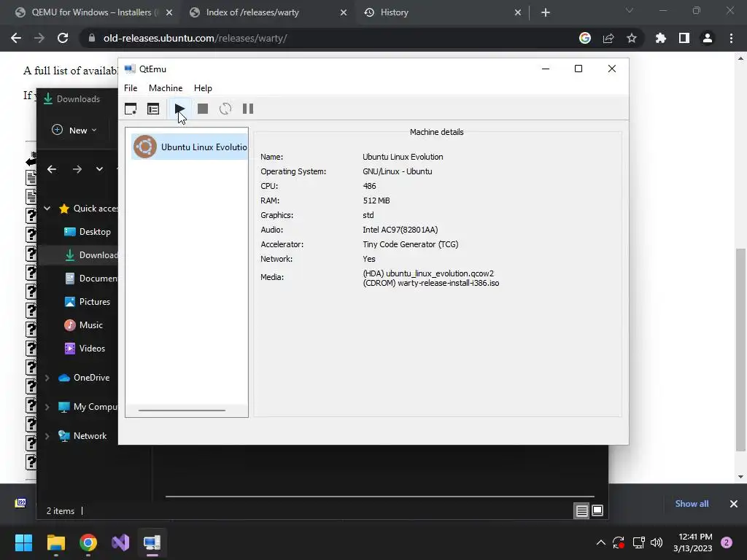Click the GNU/Linux - Ubuntu value

[398, 171]
